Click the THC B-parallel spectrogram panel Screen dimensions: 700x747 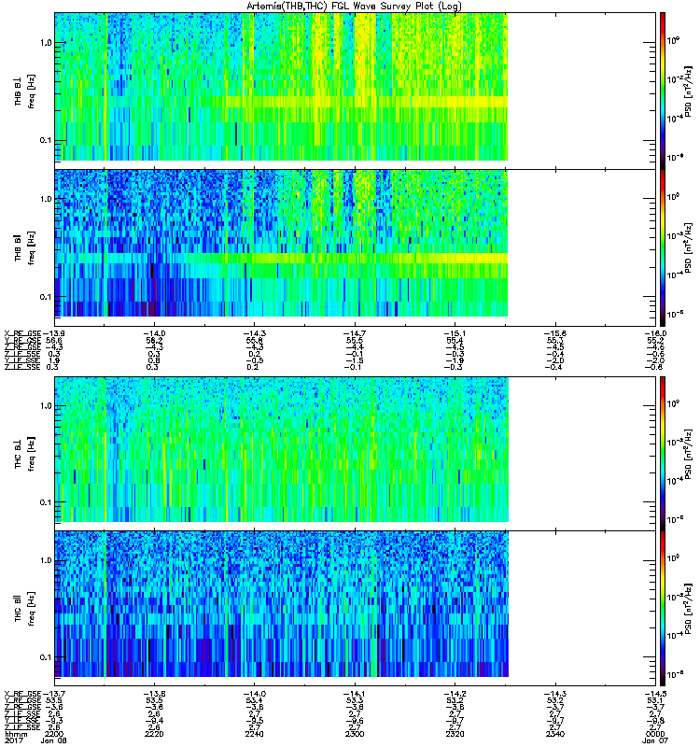tap(356, 609)
